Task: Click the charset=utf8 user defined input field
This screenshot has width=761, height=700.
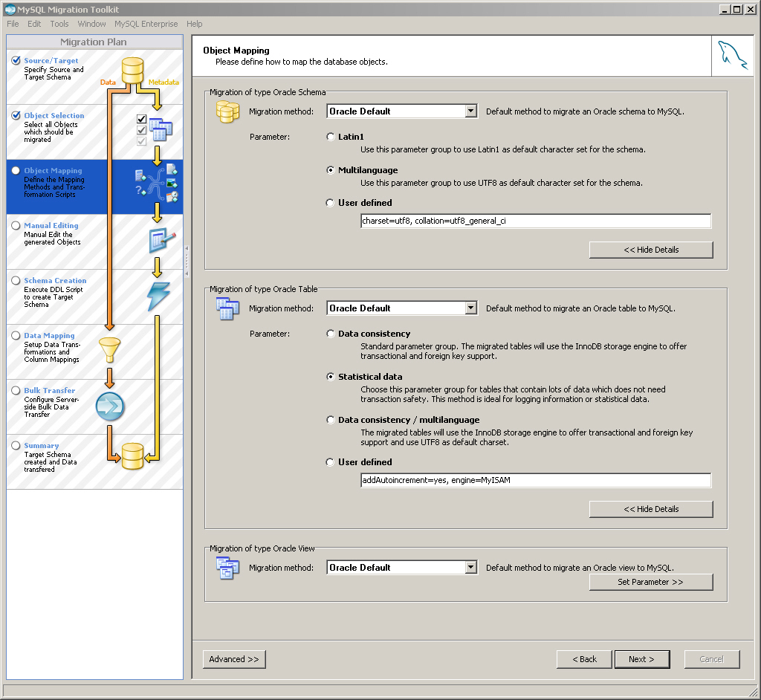Action: [x=536, y=221]
